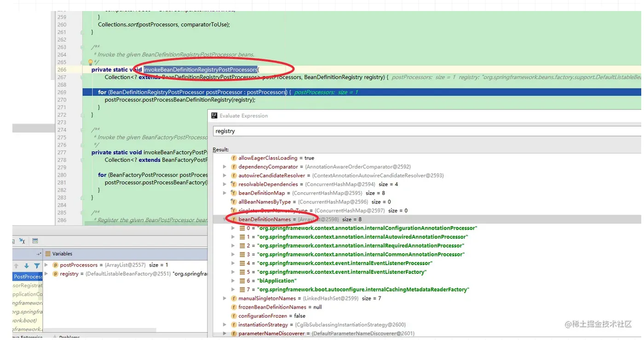The width and height of the screenshot is (644, 340).
Task: Click the field icon of manualSingletonNames
Action: (234, 299)
